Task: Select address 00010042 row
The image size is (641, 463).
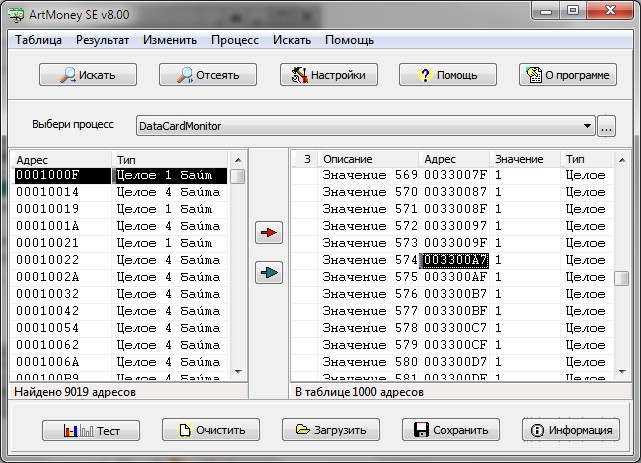Action: (121, 311)
